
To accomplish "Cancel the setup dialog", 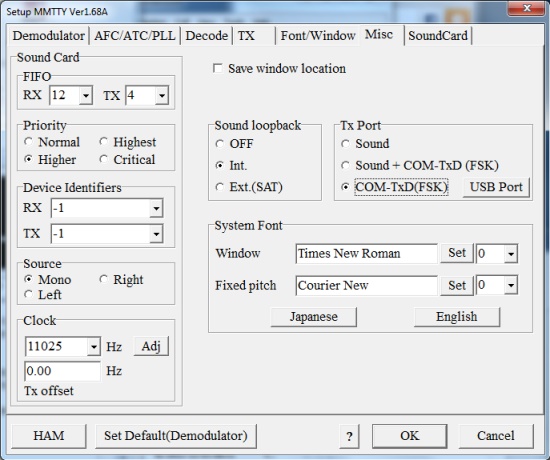I will click(496, 436).
